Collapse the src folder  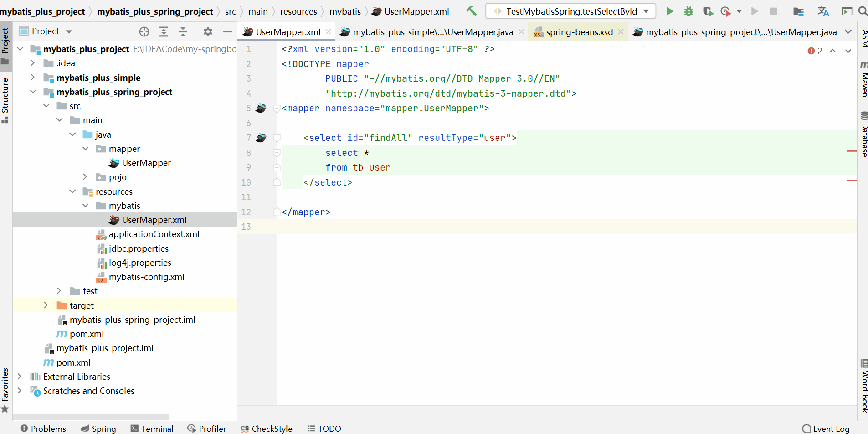coord(46,106)
